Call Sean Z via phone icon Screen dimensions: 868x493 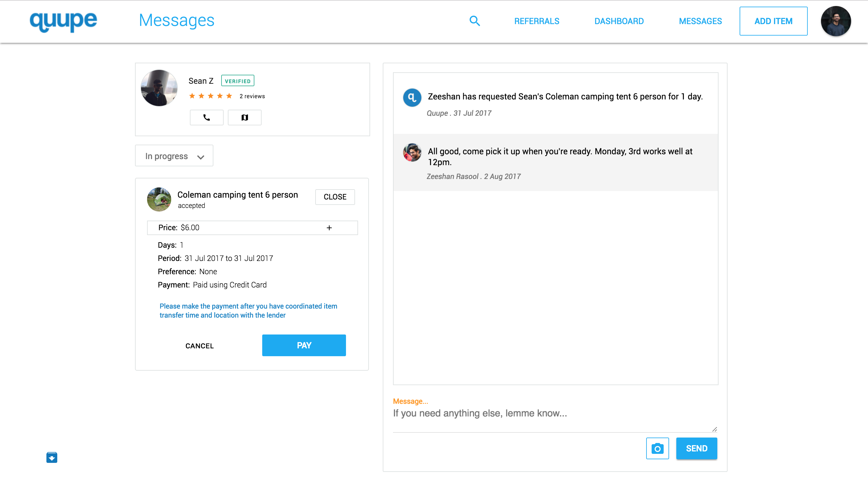click(x=206, y=118)
